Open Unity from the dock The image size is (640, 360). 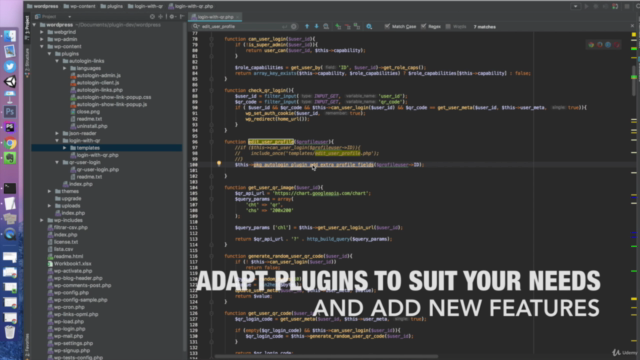tap(10, 82)
